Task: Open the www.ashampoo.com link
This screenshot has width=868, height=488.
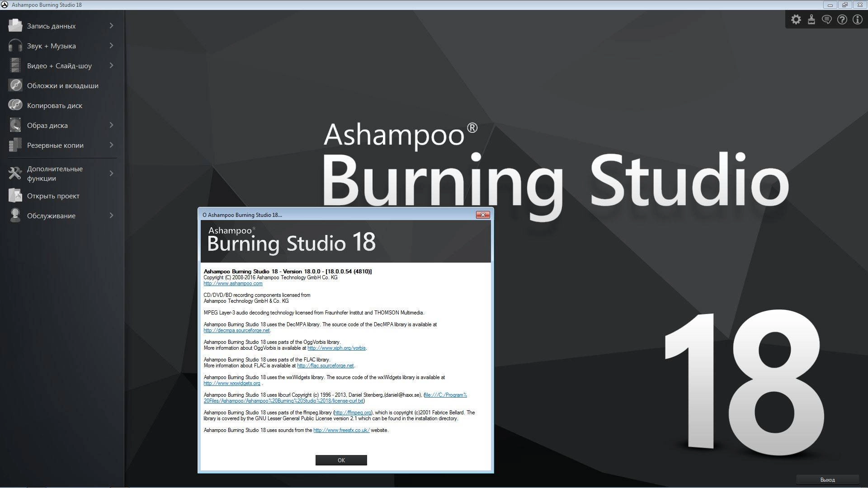Action: pos(233,283)
